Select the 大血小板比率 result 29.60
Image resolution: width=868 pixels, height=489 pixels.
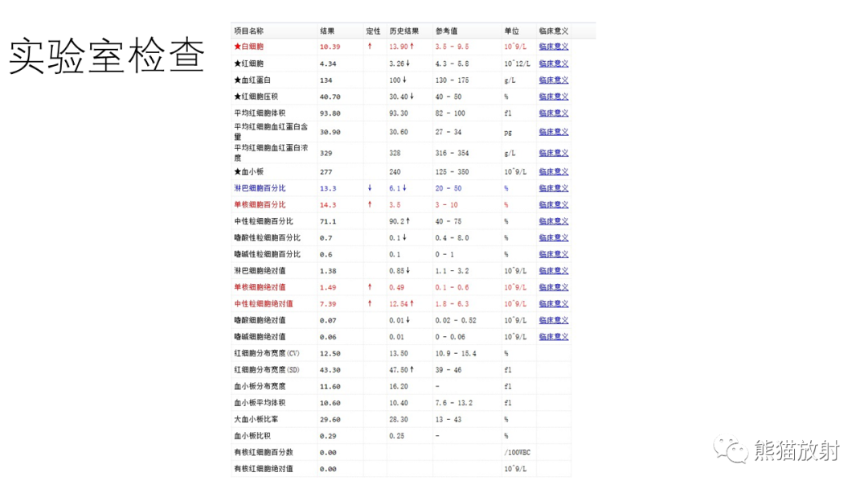pos(330,420)
